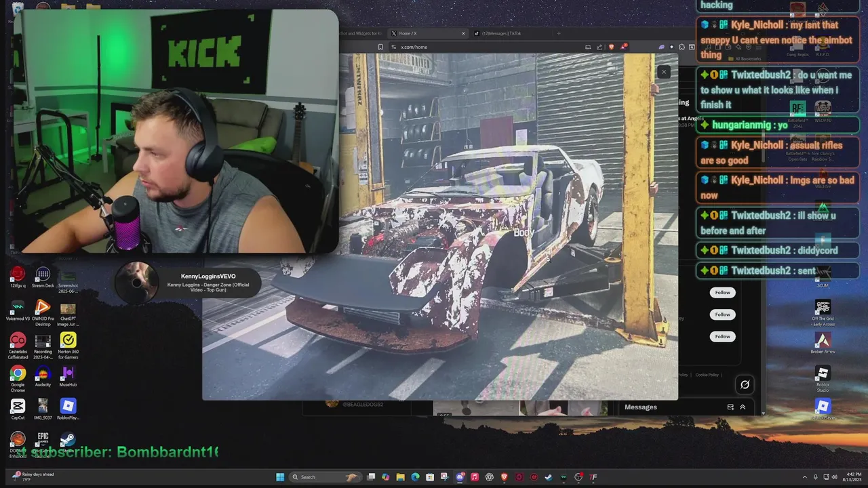Screen dimensions: 868x488
Task: Click the second Follow button on X
Action: [722, 314]
